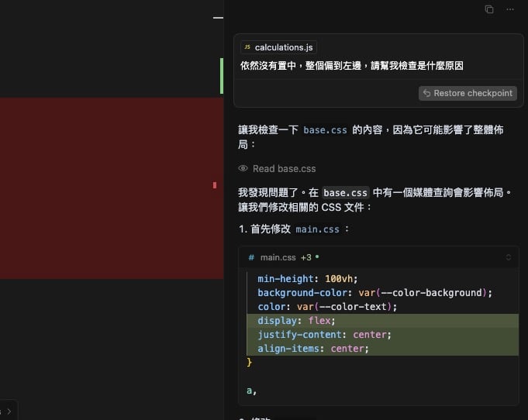Click the hash icon before main.css
This screenshot has width=528, height=420.
(x=251, y=257)
